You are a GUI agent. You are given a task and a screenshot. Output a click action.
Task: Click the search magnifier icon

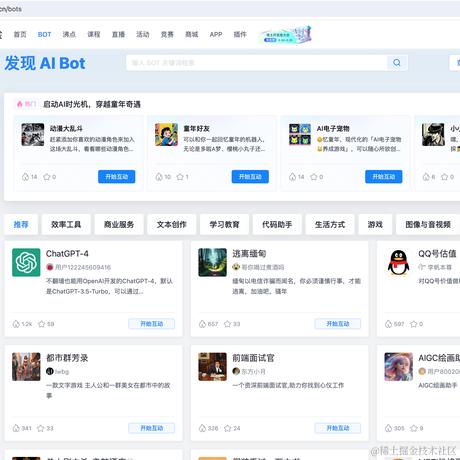(397, 63)
